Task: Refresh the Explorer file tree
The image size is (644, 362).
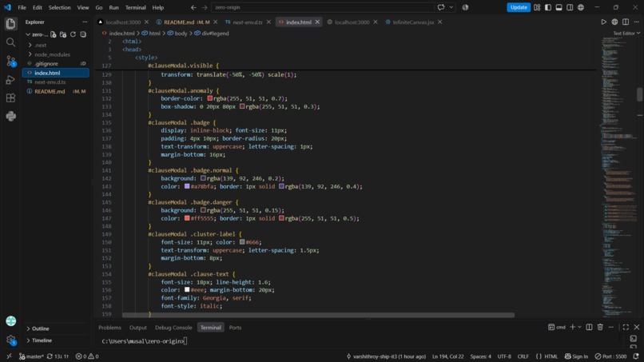Action: [x=73, y=34]
